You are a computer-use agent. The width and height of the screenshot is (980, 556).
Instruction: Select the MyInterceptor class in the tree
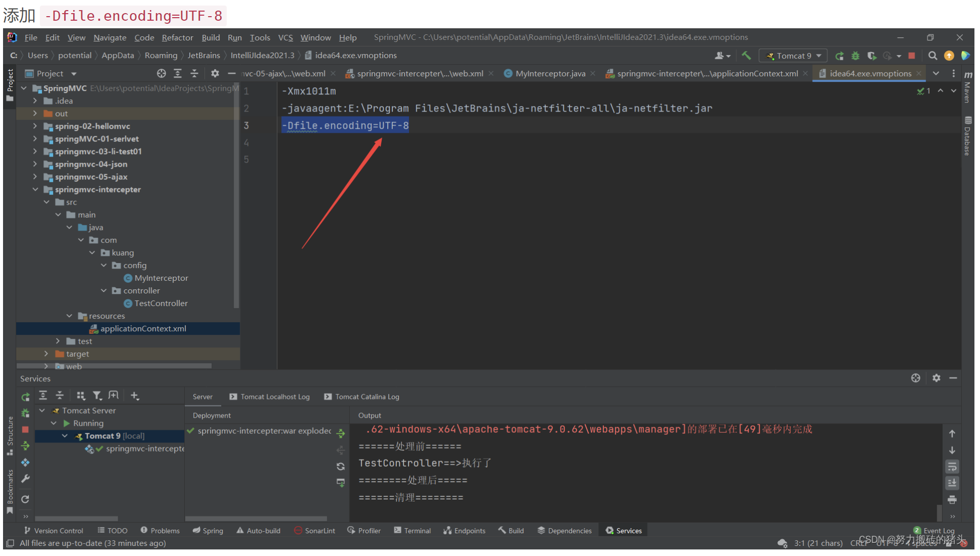tap(161, 278)
